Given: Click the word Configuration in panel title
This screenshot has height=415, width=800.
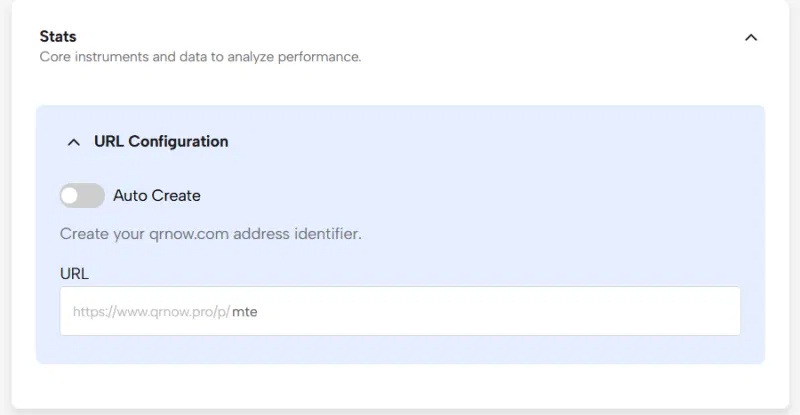Looking at the screenshot, I should [x=179, y=142].
